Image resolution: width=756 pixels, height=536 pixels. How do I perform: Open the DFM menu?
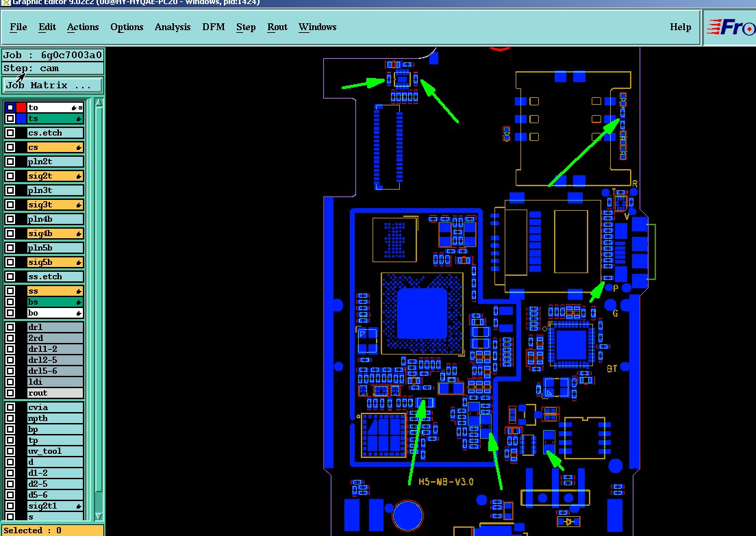tap(214, 27)
